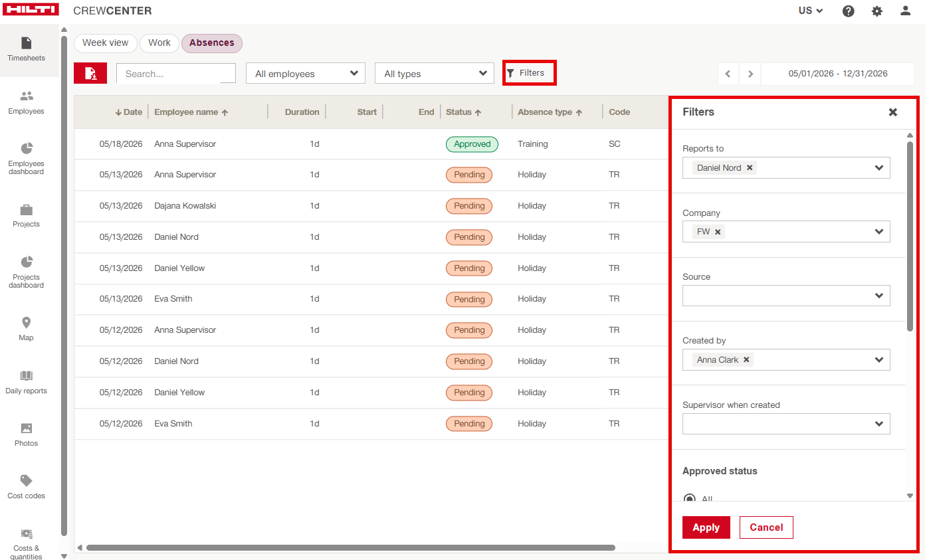Open the Map view in sidebar
The image size is (925, 560).
[x=27, y=329]
